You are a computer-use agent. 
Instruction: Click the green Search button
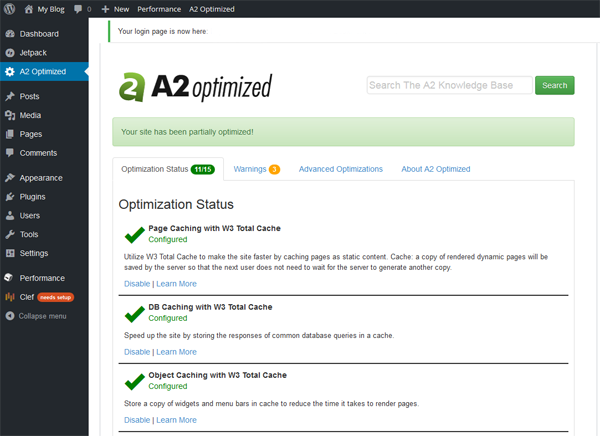coord(554,85)
